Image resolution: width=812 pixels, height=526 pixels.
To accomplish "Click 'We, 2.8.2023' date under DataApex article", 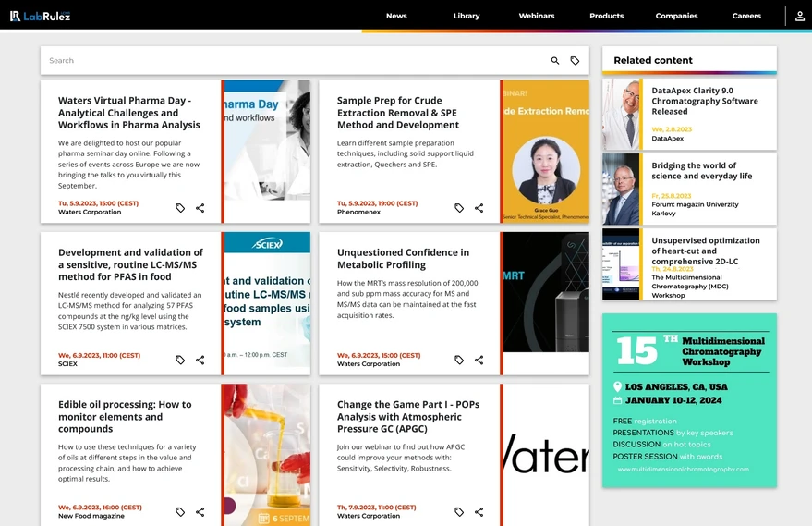I will (672, 129).
